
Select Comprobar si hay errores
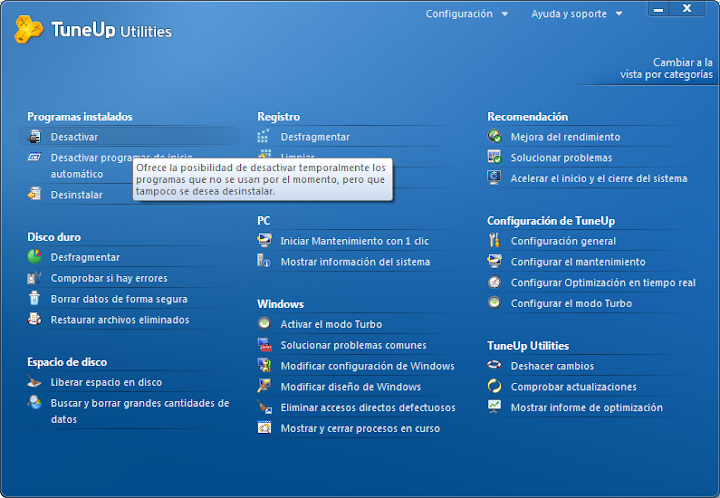coord(109,278)
